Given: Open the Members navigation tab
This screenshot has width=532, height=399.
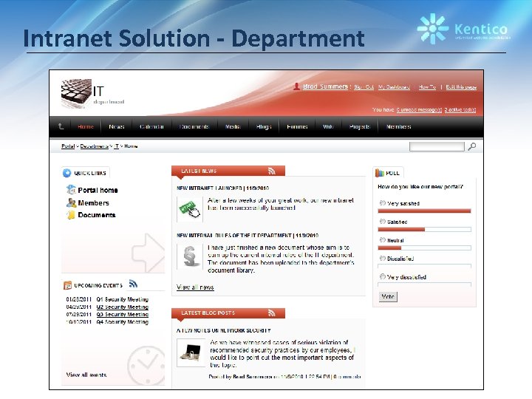Looking at the screenshot, I should tap(399, 126).
